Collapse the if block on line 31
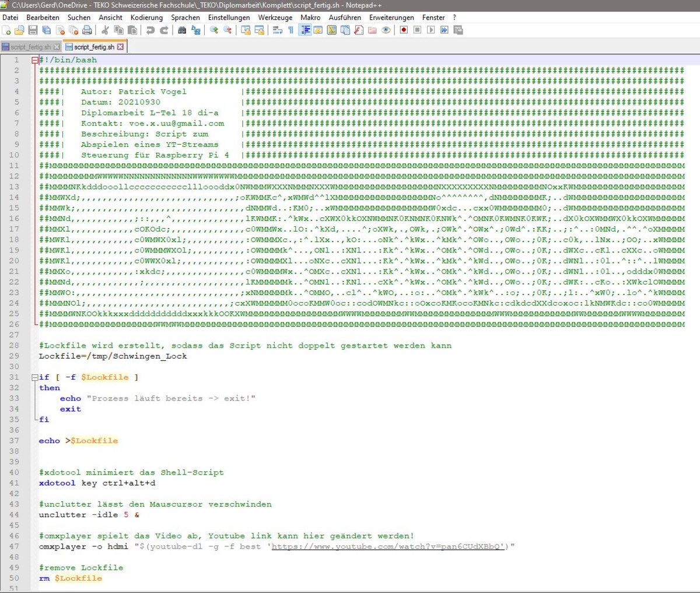700x593 pixels. pyautogui.click(x=35, y=377)
